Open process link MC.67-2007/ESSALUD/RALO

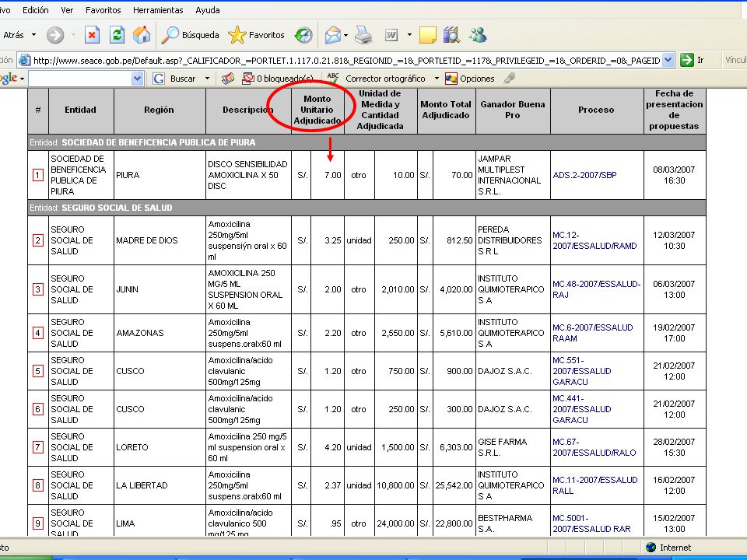pyautogui.click(x=594, y=447)
